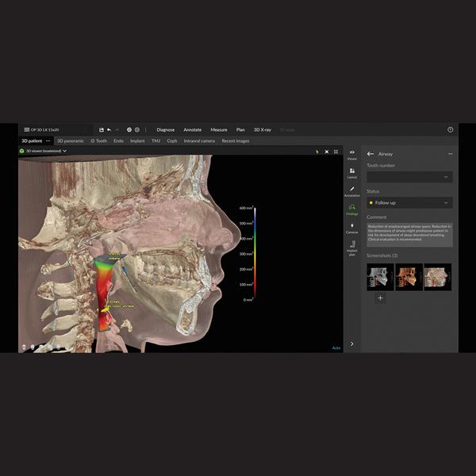Switch to the 3D panoramic tab

coord(71,140)
